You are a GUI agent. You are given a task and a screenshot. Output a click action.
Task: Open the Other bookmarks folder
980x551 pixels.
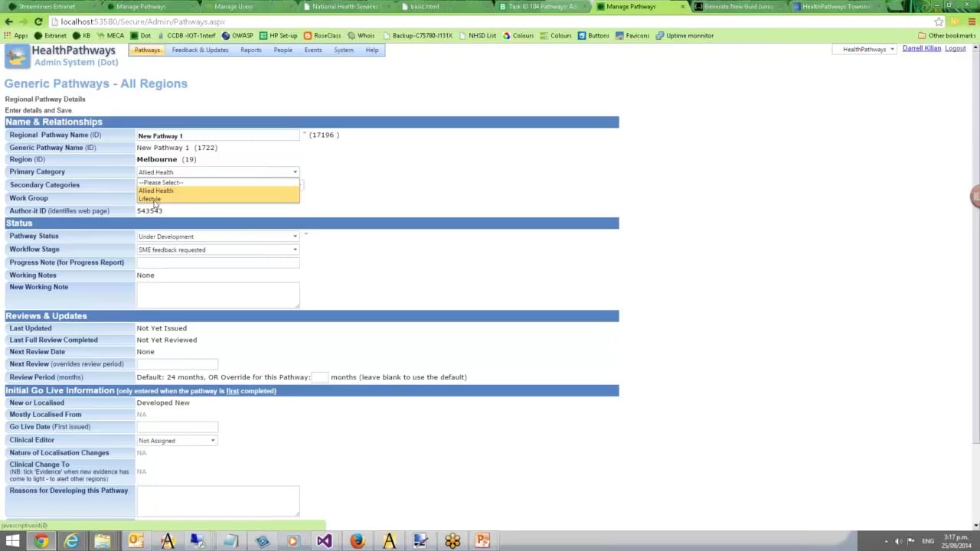[x=947, y=35]
